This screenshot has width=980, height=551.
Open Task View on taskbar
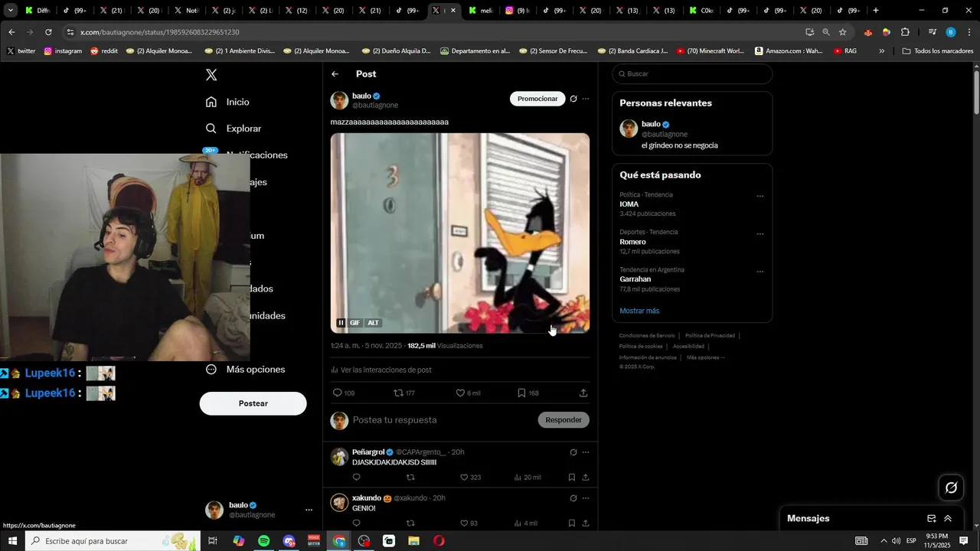(x=213, y=541)
